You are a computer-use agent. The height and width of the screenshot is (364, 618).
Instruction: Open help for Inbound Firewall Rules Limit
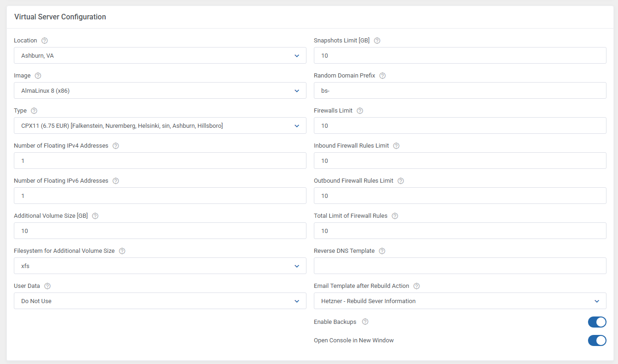tap(396, 146)
